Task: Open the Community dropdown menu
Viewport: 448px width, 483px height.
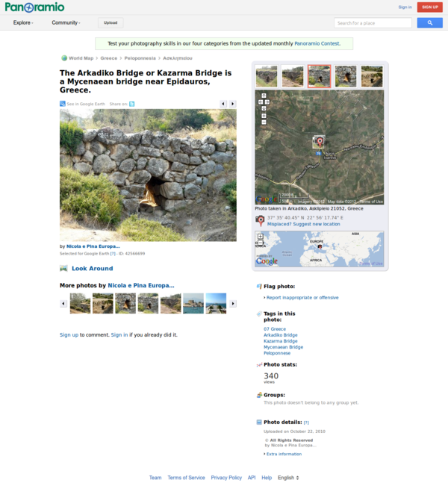Action: click(x=66, y=23)
